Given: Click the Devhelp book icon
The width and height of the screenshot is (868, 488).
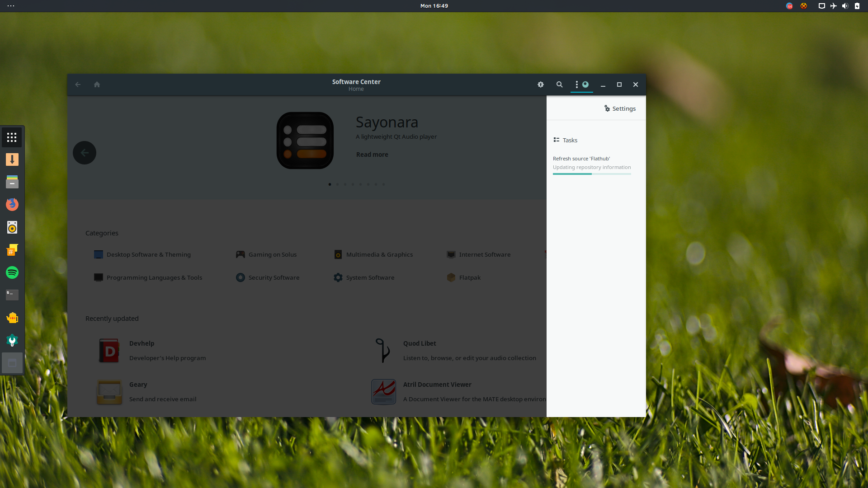Looking at the screenshot, I should click(109, 351).
